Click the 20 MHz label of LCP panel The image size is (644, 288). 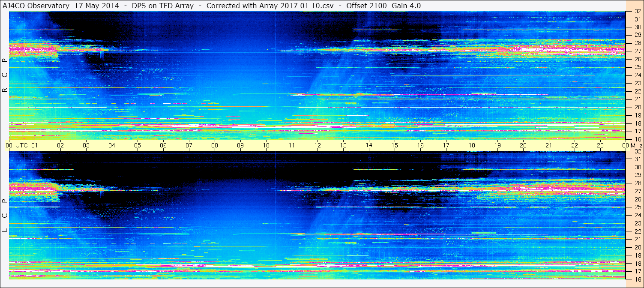pos(637,247)
